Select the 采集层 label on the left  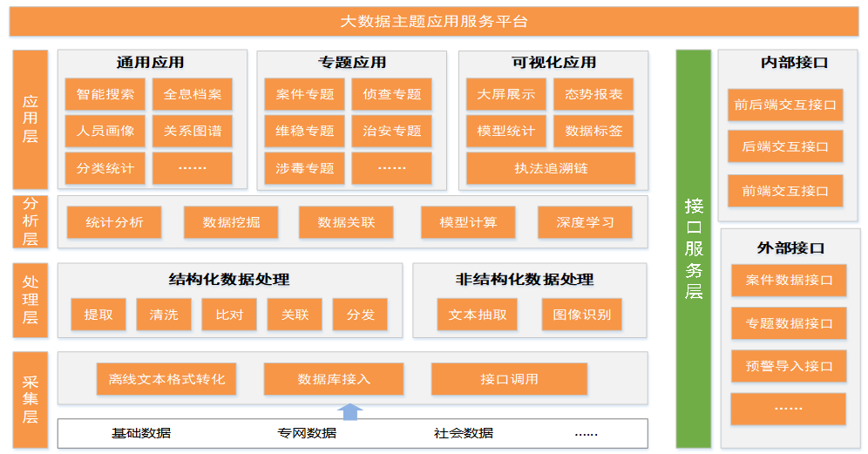coord(31,400)
